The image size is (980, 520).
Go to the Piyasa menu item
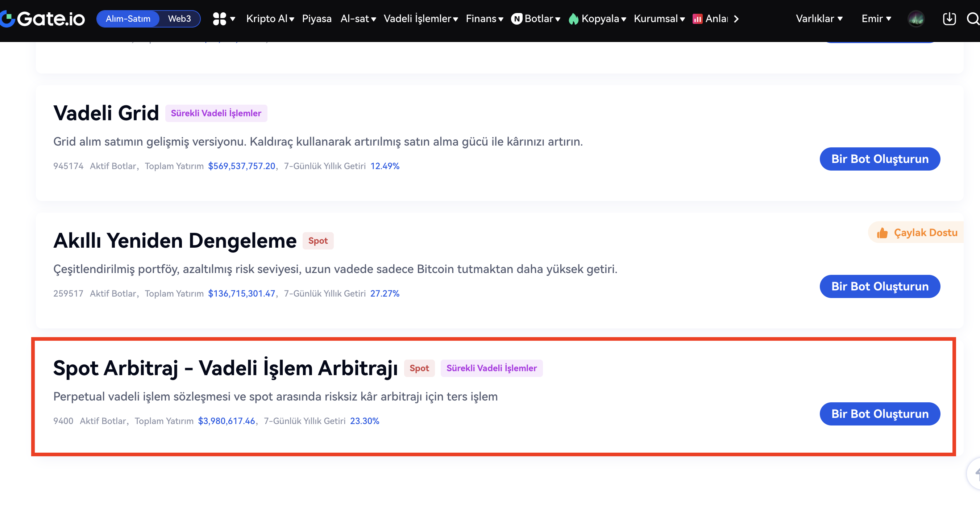point(316,18)
